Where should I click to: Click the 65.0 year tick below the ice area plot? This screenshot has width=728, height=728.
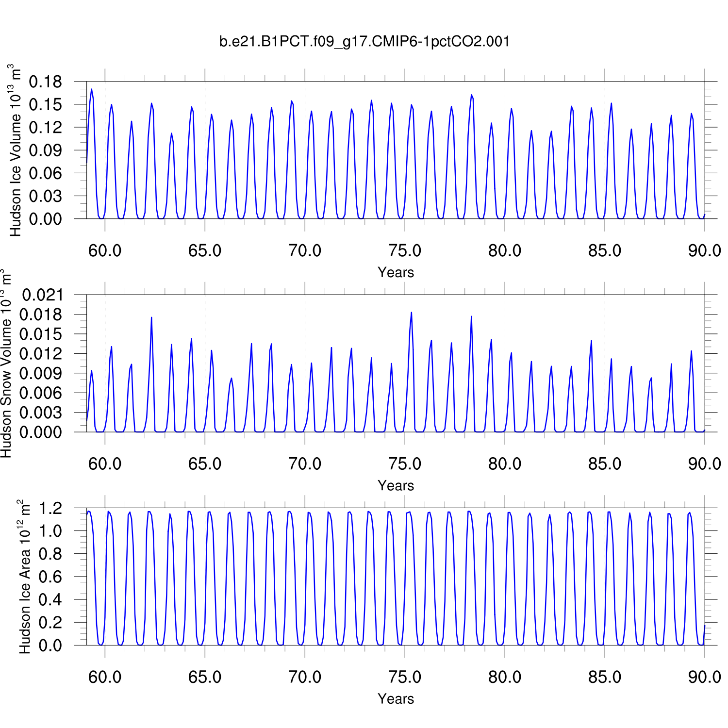(x=205, y=677)
